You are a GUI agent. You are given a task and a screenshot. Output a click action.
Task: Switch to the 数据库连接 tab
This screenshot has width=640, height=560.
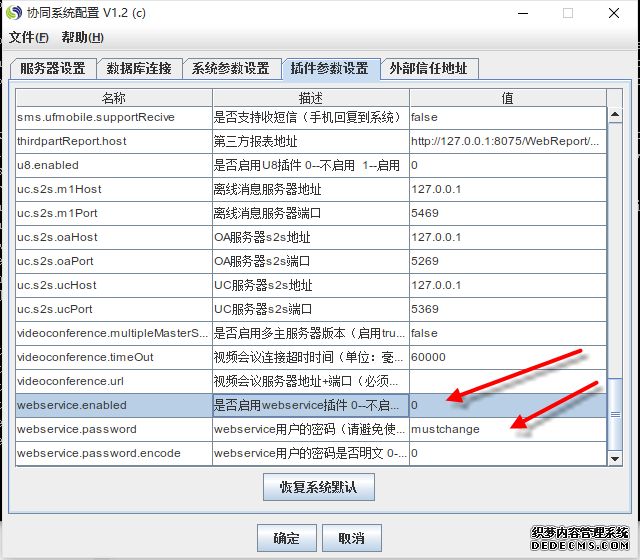(x=139, y=68)
